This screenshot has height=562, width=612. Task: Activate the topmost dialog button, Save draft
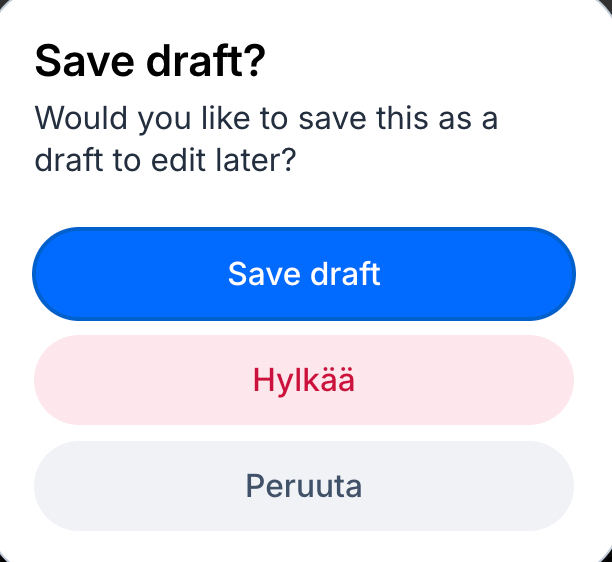pos(304,274)
